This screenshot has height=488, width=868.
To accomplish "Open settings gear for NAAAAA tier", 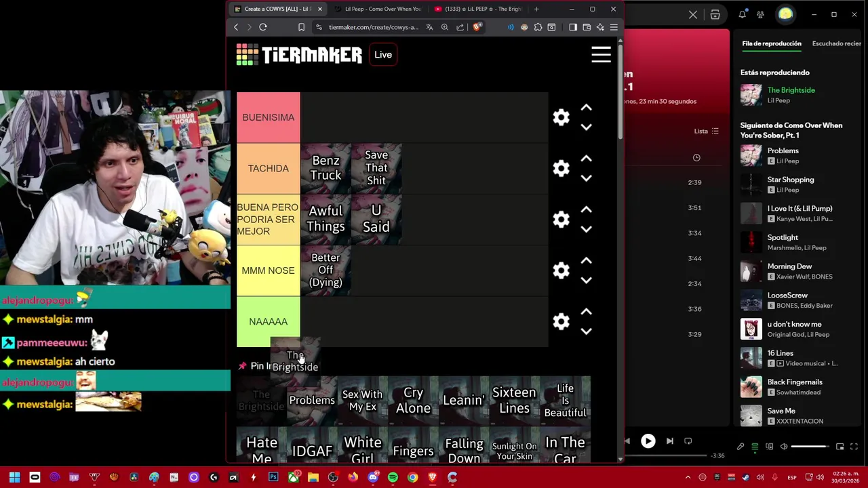I will 561,321.
